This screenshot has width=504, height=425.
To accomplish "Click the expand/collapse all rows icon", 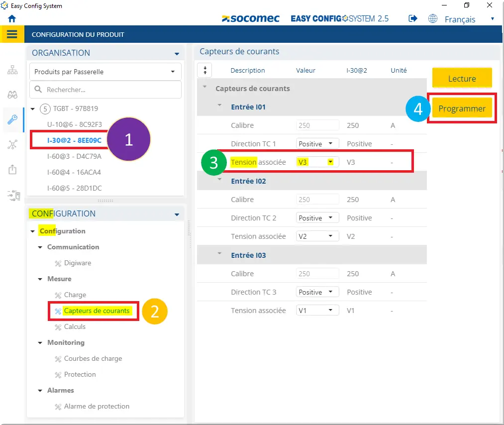I will 205,70.
